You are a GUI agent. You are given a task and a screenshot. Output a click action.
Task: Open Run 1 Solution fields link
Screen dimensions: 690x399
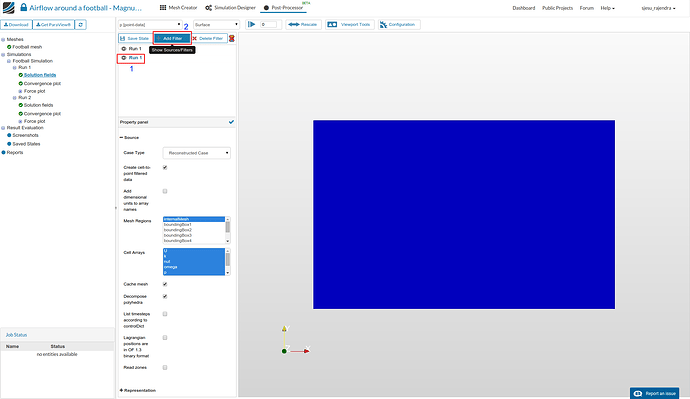(x=40, y=75)
